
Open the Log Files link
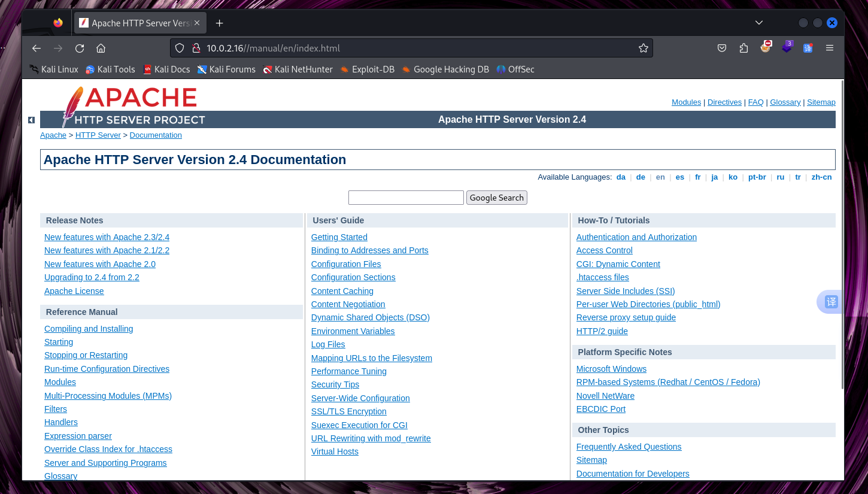(x=328, y=344)
